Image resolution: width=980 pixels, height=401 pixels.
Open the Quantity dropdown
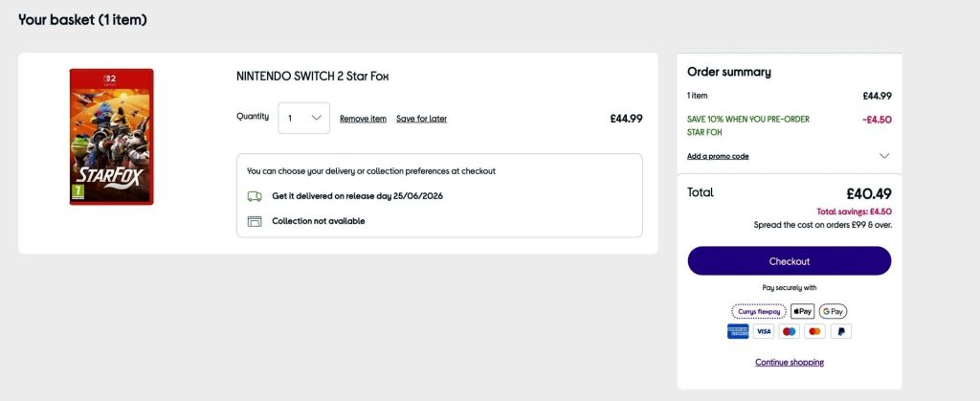click(303, 118)
